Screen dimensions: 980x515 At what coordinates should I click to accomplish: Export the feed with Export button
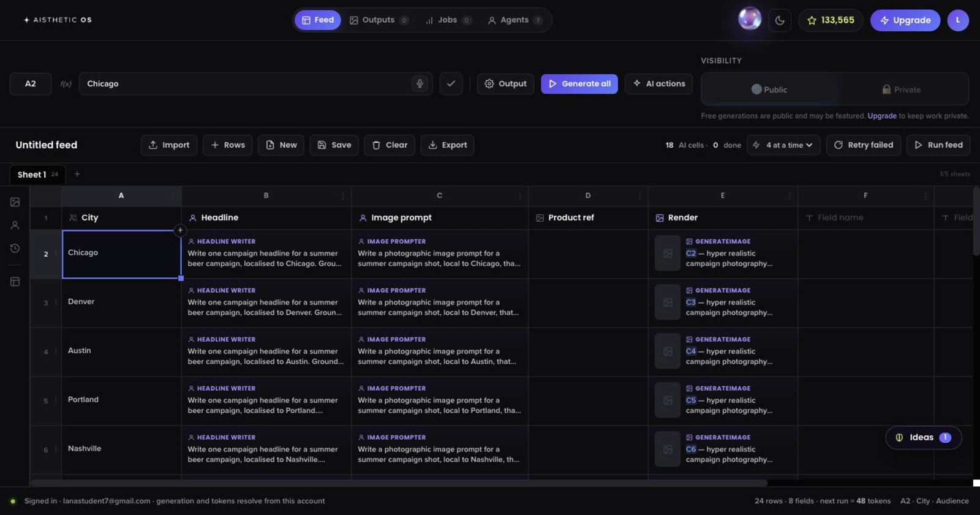pyautogui.click(x=447, y=145)
